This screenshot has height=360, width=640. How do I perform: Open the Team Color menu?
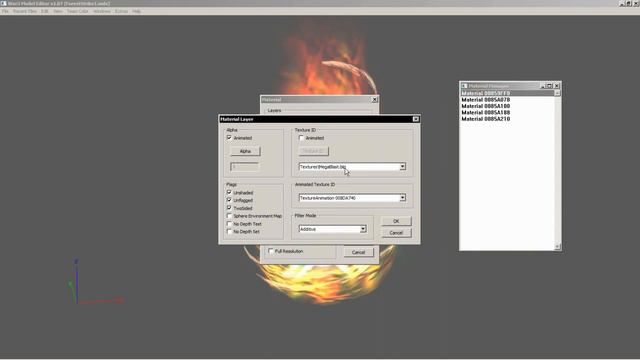78,11
